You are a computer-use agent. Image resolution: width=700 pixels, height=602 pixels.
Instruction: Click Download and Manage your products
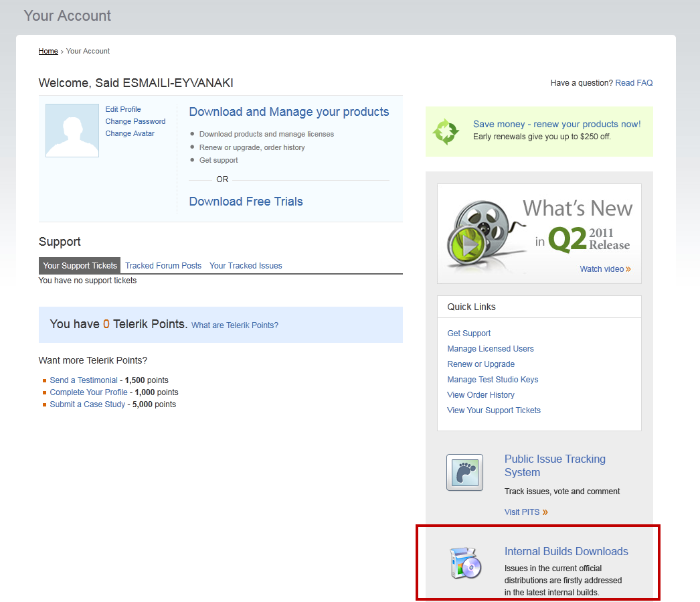288,112
